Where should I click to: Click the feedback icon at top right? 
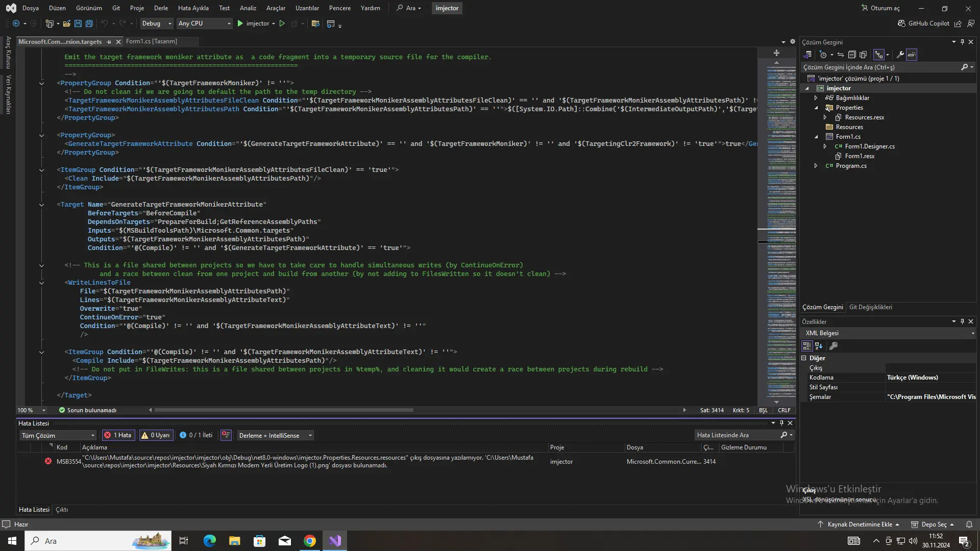(971, 23)
